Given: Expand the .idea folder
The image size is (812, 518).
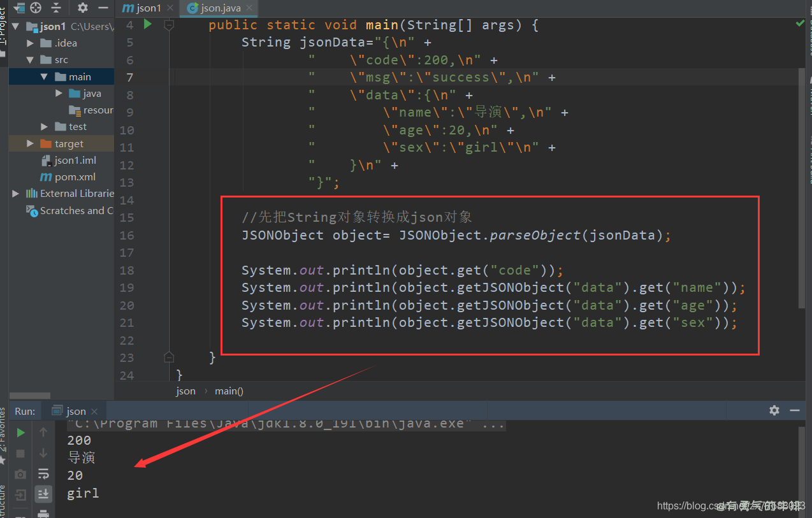Looking at the screenshot, I should click(31, 43).
